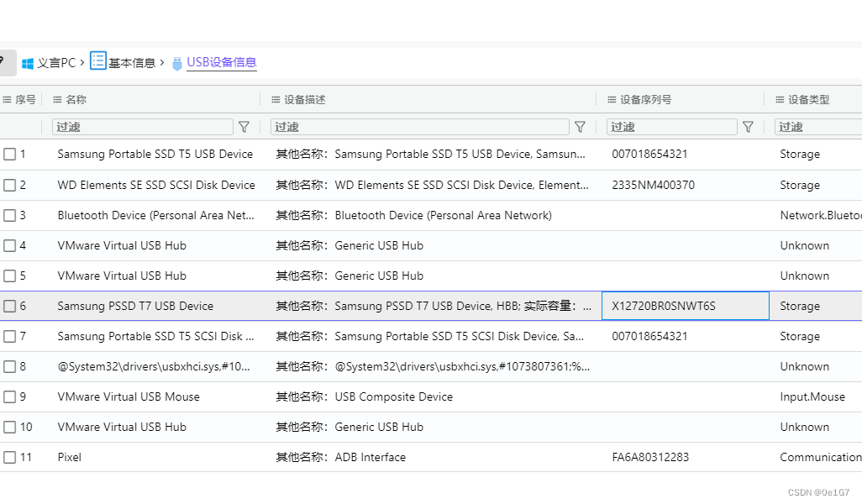Open the 设备描述 column filter funnel icon

(580, 127)
